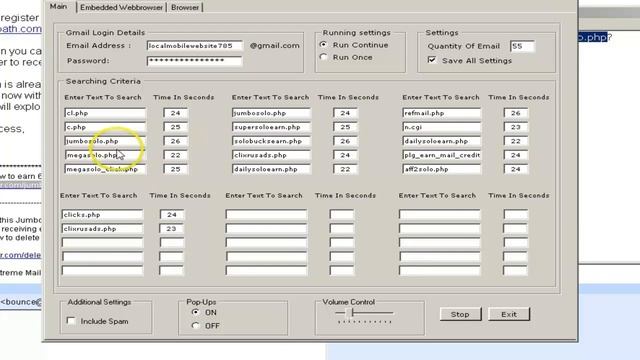Click the aff2solo.php search field
Viewport: 640px width, 360px height.
tap(442, 169)
